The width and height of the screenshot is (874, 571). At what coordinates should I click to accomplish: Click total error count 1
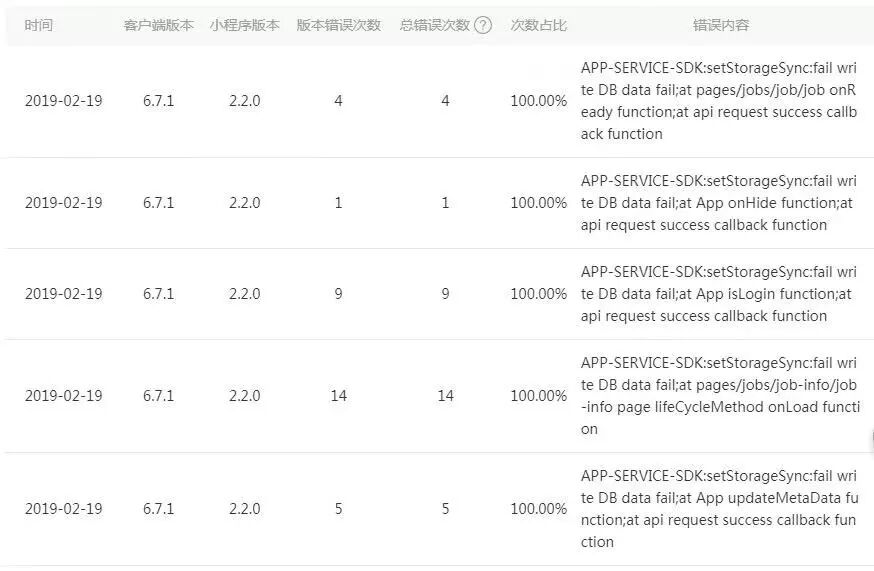[x=445, y=203]
